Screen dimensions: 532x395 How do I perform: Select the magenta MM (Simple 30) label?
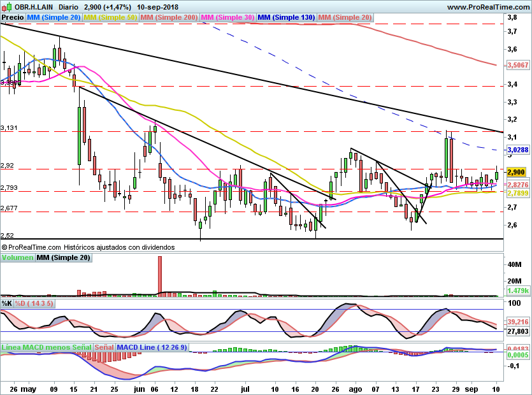coord(227,18)
